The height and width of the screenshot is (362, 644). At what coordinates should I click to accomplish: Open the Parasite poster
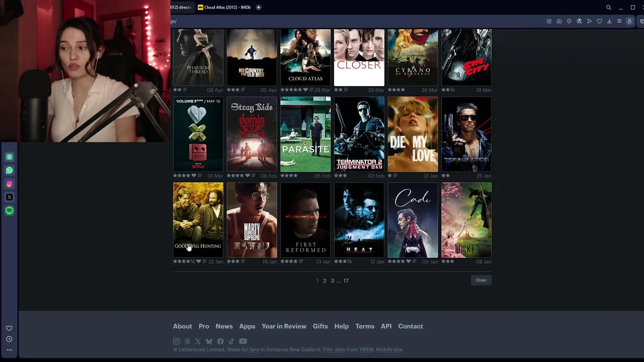coord(305,134)
